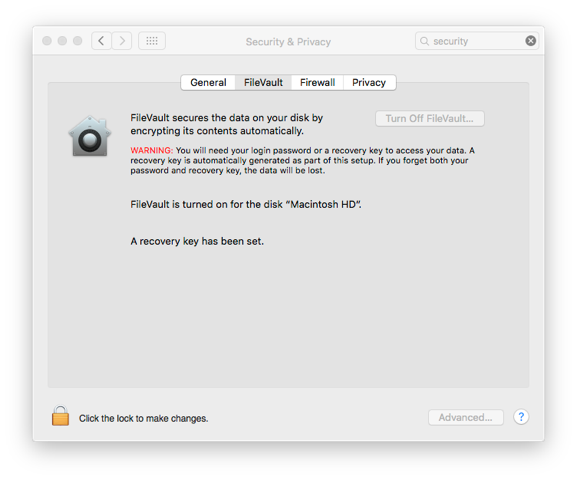577x480 pixels.
Task: Open help with question mark button
Action: point(521,417)
